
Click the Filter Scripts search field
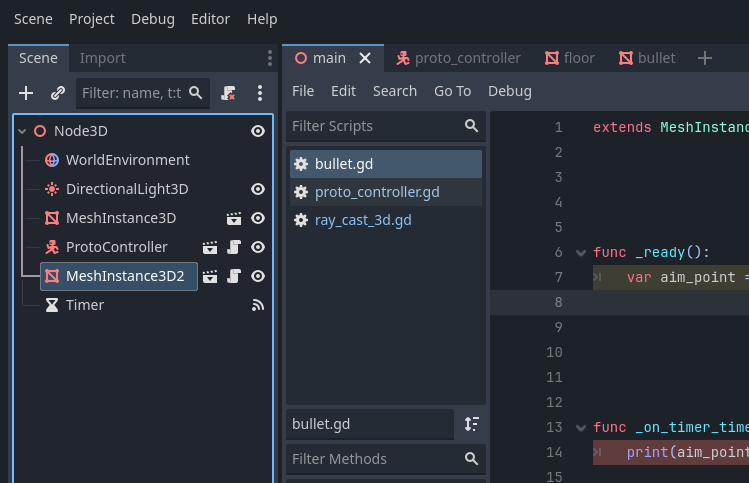click(x=374, y=126)
